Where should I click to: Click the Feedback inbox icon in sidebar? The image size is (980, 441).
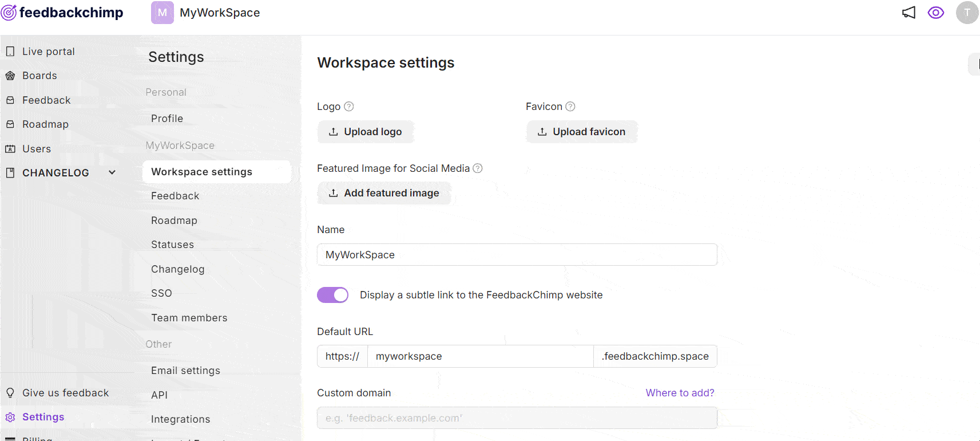(x=10, y=100)
